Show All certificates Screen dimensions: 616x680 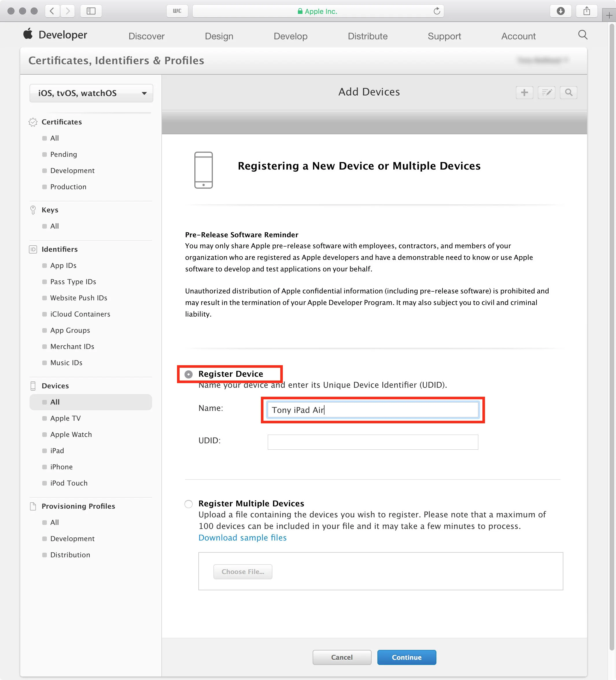pos(54,138)
